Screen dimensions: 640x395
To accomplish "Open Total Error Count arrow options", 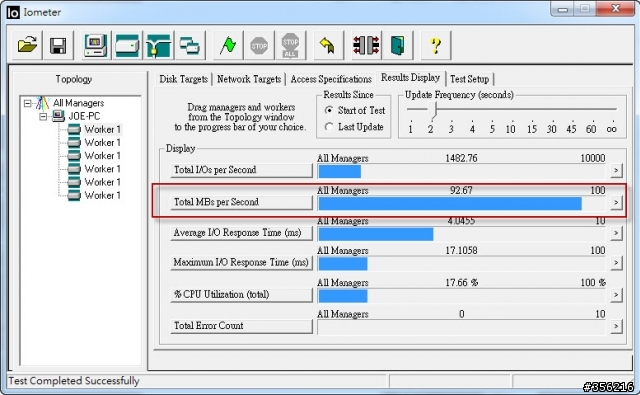I will [616, 326].
